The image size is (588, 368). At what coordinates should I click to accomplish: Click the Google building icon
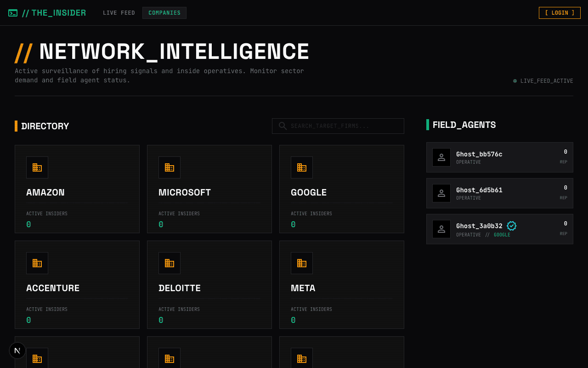(x=302, y=167)
